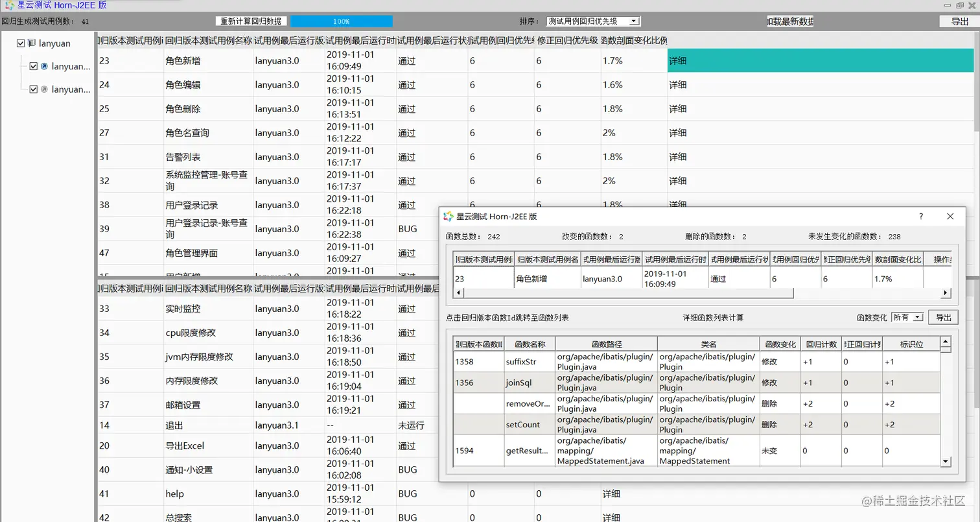This screenshot has width=980, height=522.
Task: Click the 导出 button in the detail dialog
Action: pos(944,317)
